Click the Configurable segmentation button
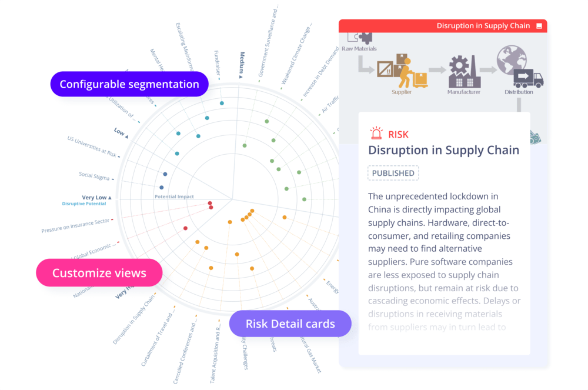The image size is (588, 390). (129, 84)
